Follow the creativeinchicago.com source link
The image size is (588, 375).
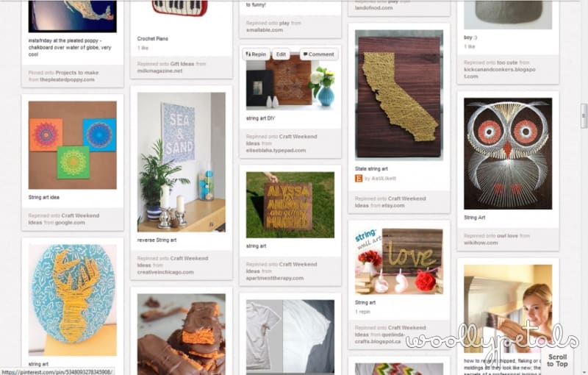pos(165,272)
